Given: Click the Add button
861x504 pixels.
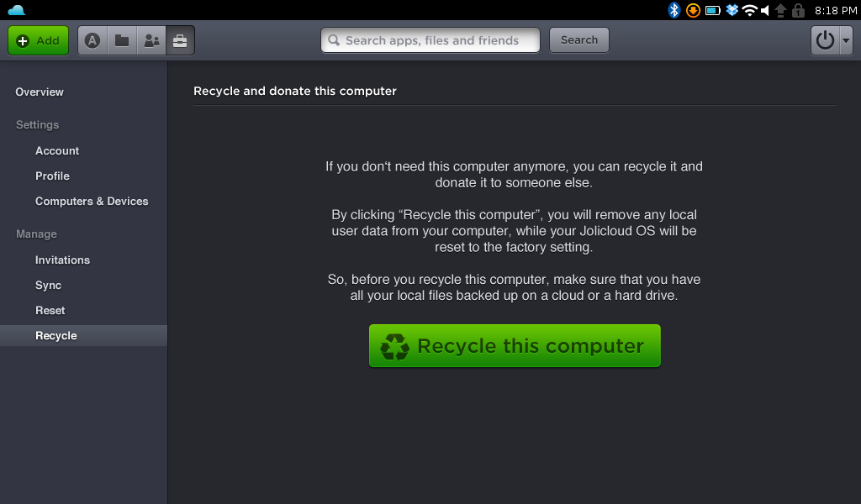Looking at the screenshot, I should (x=39, y=40).
